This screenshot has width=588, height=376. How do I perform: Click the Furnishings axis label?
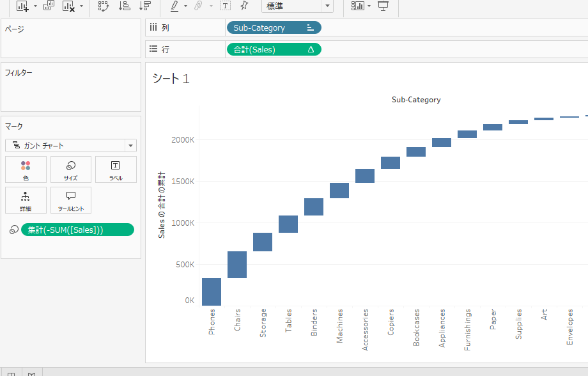click(468, 330)
